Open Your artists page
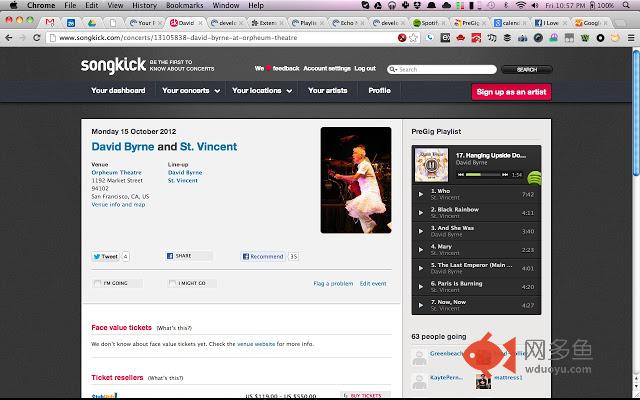Image resolution: width=640 pixels, height=400 pixels. tap(328, 91)
